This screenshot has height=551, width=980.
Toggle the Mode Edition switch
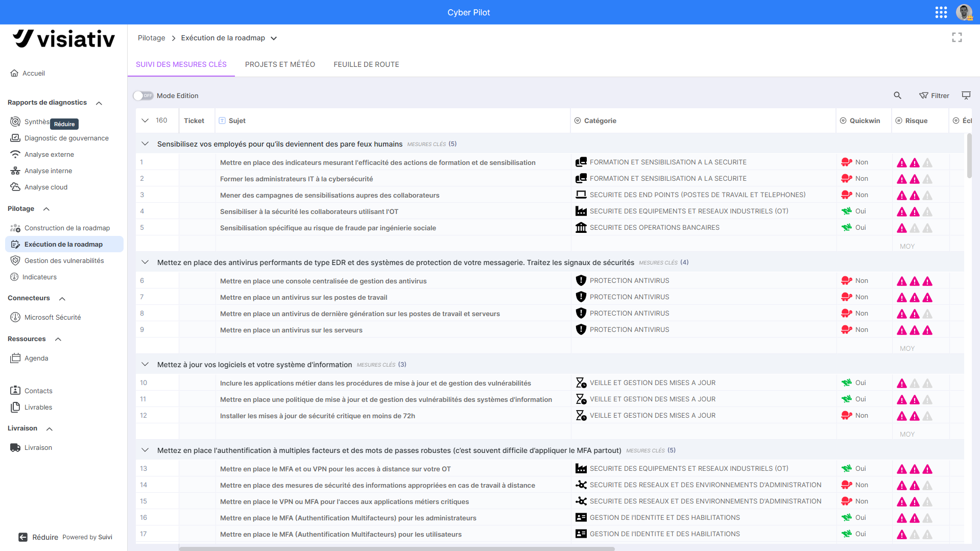point(143,95)
